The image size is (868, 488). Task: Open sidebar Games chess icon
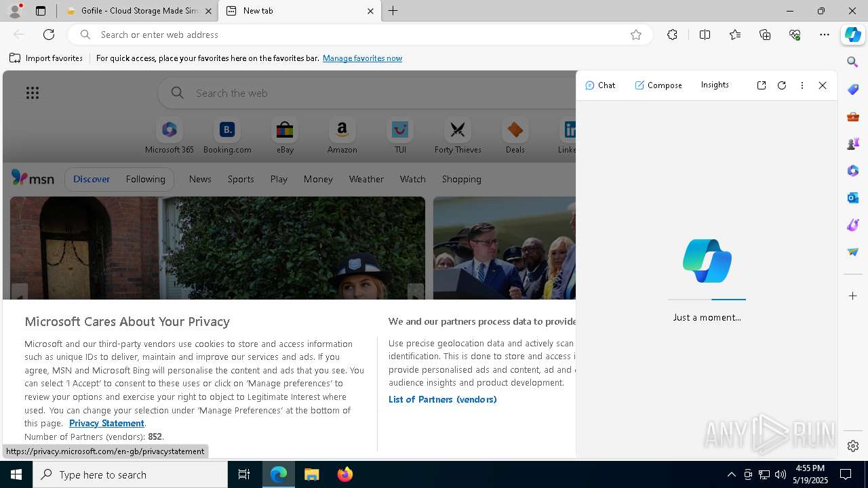tap(853, 144)
